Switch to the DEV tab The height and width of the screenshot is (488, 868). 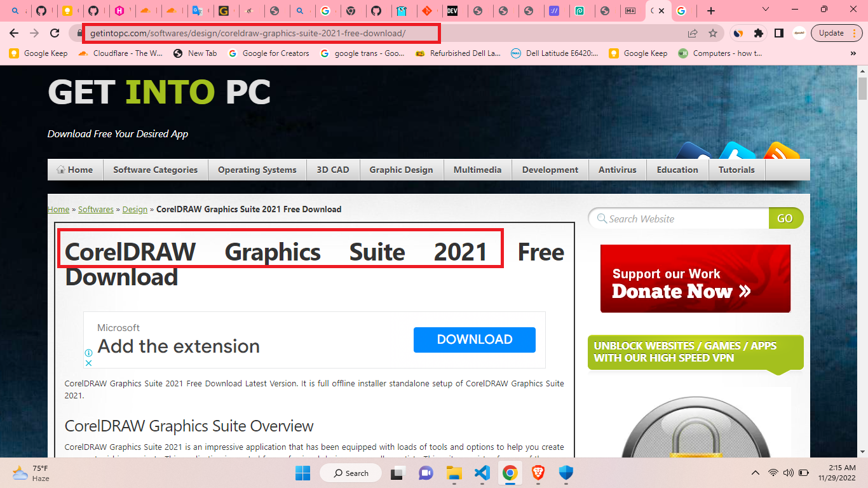click(x=452, y=11)
